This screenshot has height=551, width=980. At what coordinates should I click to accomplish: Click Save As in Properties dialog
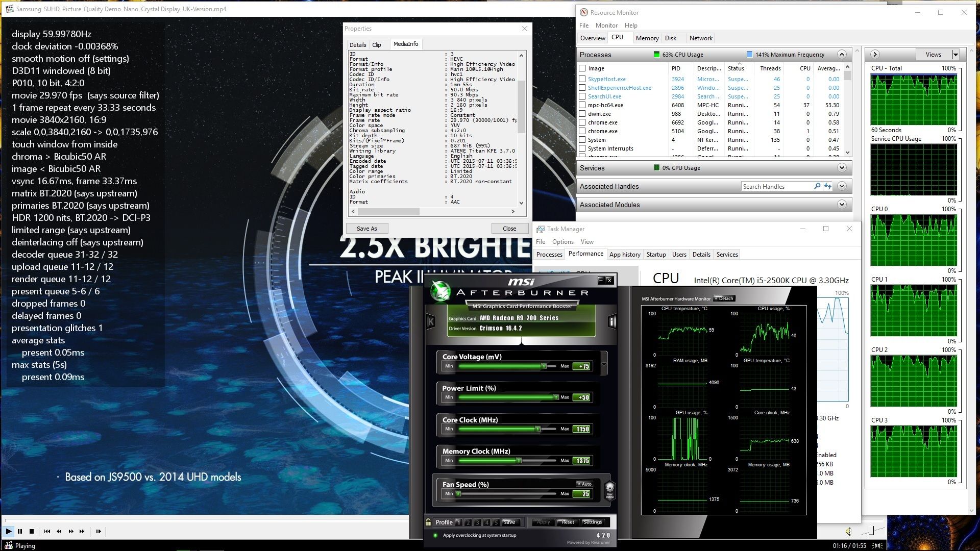click(x=366, y=229)
